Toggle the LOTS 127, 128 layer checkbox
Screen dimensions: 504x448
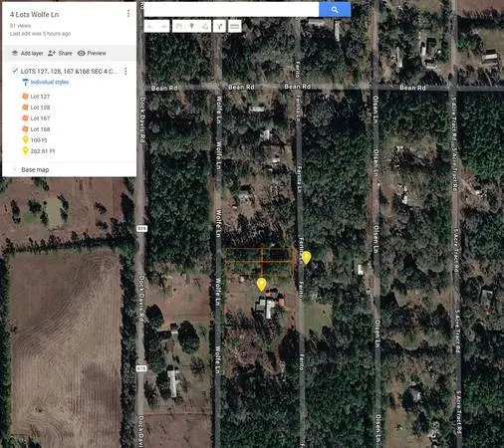[14, 71]
